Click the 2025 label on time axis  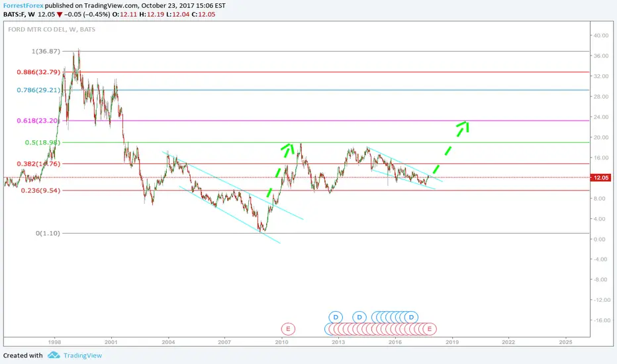(565, 342)
